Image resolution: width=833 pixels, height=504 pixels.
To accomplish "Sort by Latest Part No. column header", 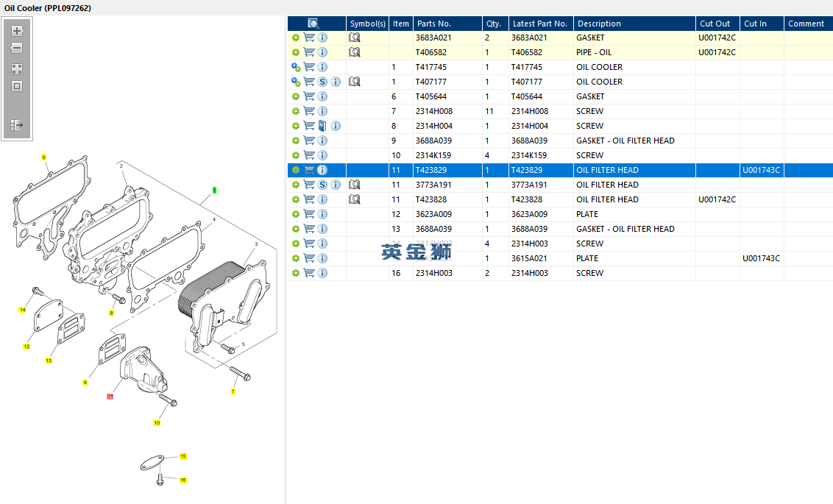I will (x=541, y=24).
